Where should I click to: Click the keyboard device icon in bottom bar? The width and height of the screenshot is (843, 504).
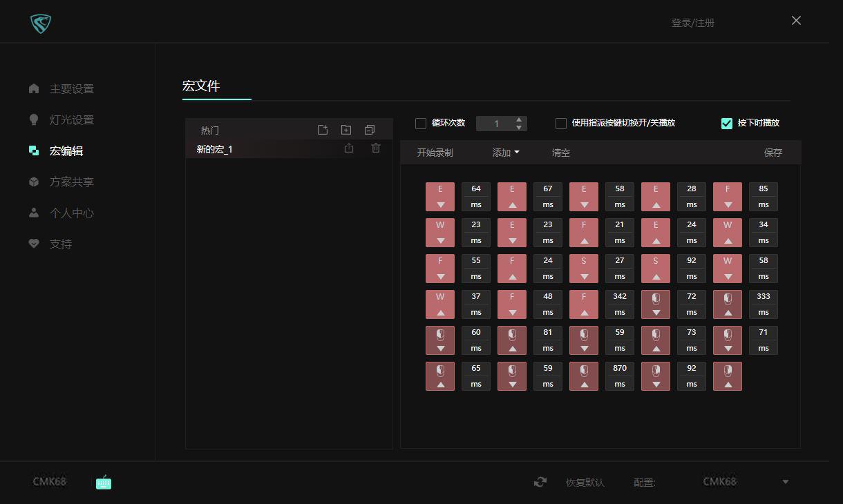[103, 483]
